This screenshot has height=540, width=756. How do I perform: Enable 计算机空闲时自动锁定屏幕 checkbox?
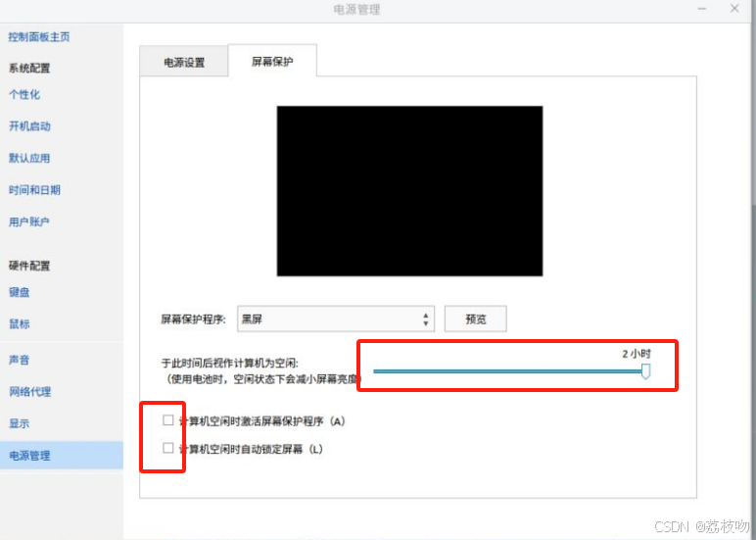pyautogui.click(x=167, y=448)
